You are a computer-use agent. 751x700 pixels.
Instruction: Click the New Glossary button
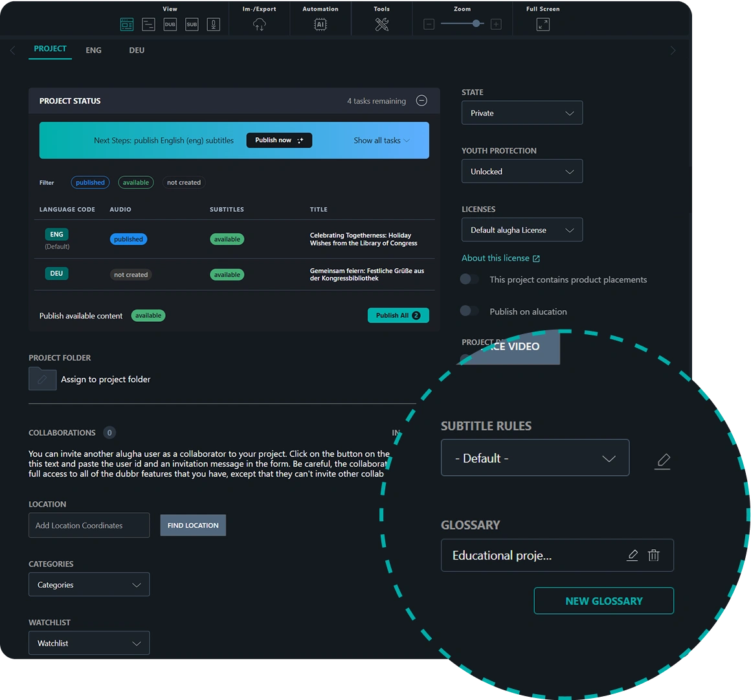[x=603, y=601]
